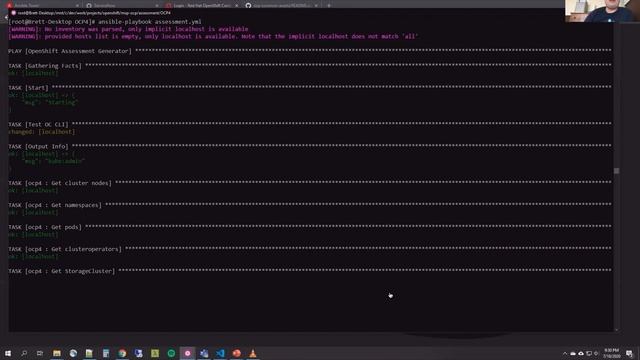Click the 'provided hosts list is empty' warning
Image resolution: width=640 pixels, height=360 pixels.
(x=213, y=36)
